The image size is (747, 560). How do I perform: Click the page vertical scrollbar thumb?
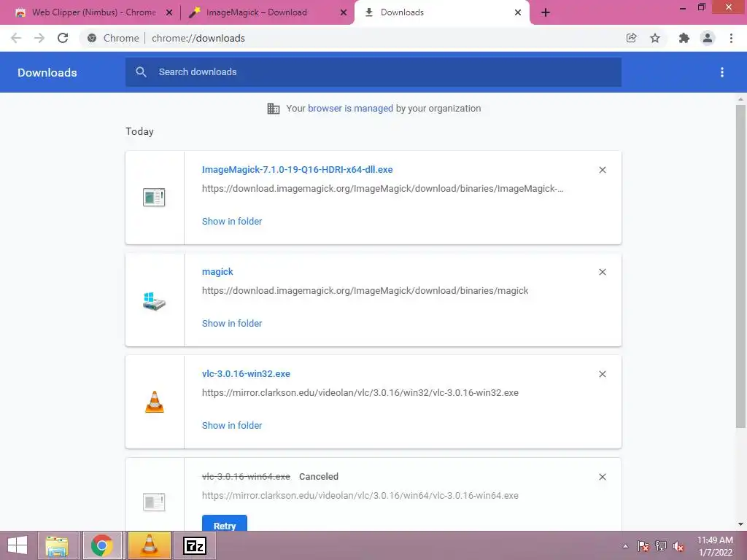(x=740, y=266)
